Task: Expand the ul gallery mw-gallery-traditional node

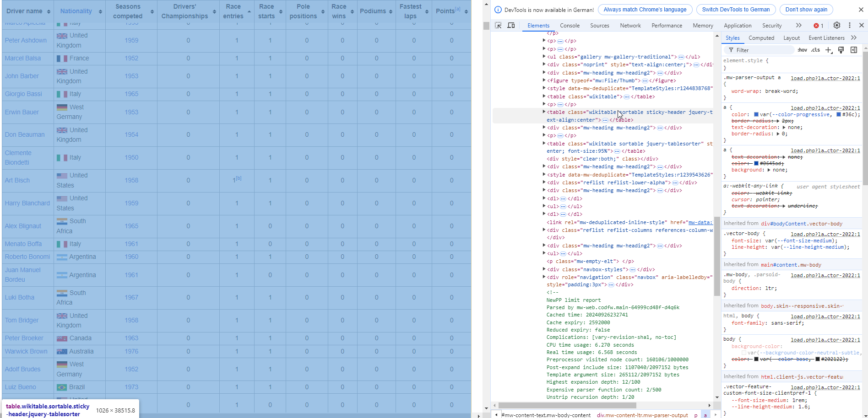Action: 544,57
